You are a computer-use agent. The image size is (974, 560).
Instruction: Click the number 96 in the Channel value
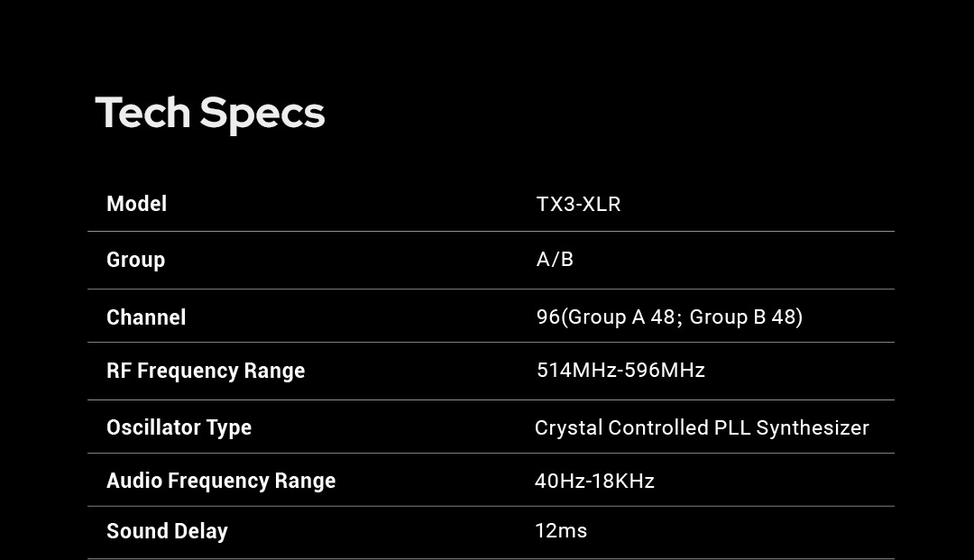click(548, 317)
